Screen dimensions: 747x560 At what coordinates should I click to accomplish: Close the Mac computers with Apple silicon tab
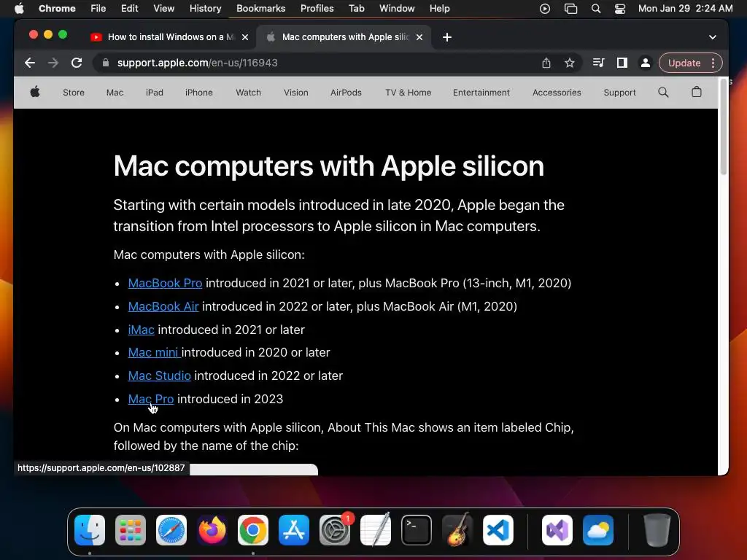click(x=419, y=37)
